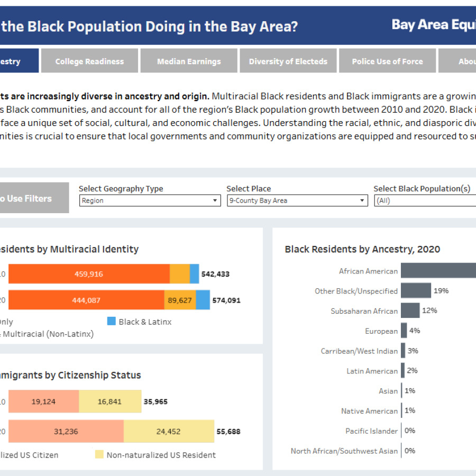Open the Select Place dropdown

coord(297,201)
